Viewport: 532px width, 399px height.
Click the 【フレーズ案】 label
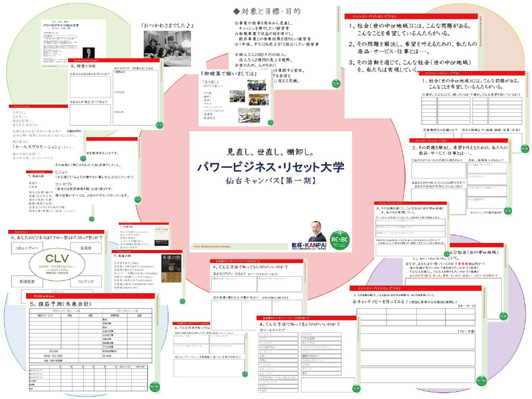466,331
